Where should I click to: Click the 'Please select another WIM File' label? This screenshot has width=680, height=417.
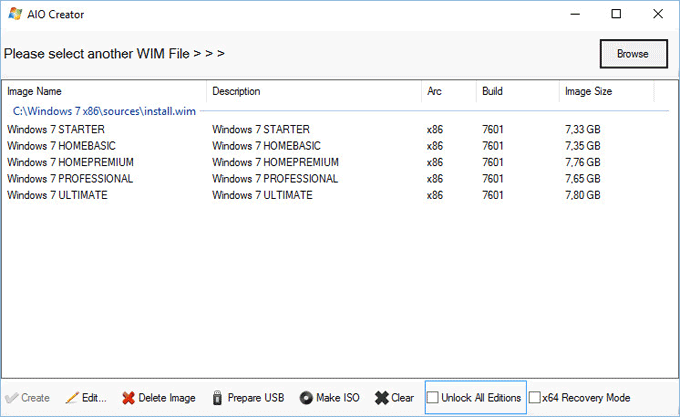coord(114,54)
